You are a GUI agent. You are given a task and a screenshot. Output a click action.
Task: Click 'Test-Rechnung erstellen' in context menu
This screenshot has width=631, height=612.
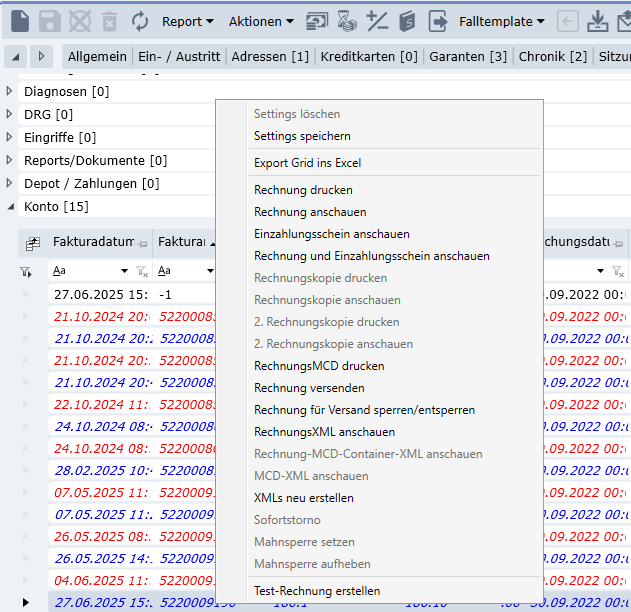point(316,591)
